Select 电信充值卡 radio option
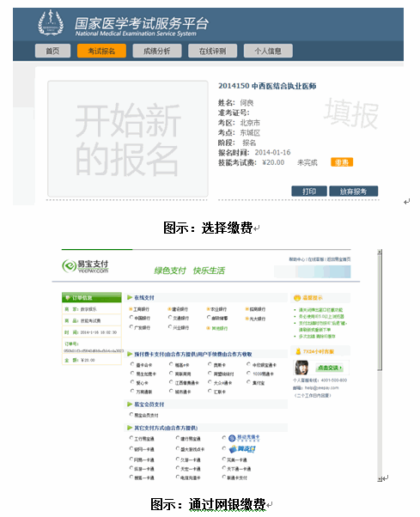 [x=178, y=477]
